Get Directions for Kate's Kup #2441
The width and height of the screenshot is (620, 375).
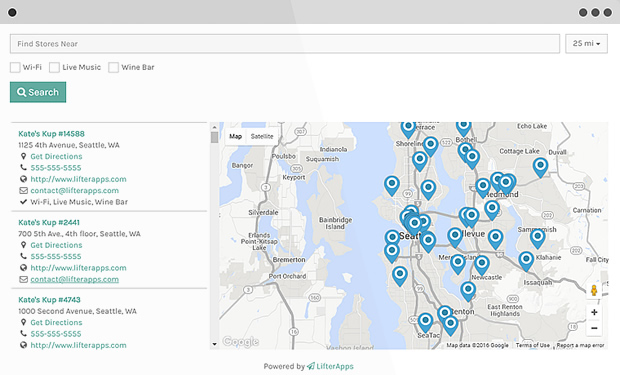(x=57, y=245)
